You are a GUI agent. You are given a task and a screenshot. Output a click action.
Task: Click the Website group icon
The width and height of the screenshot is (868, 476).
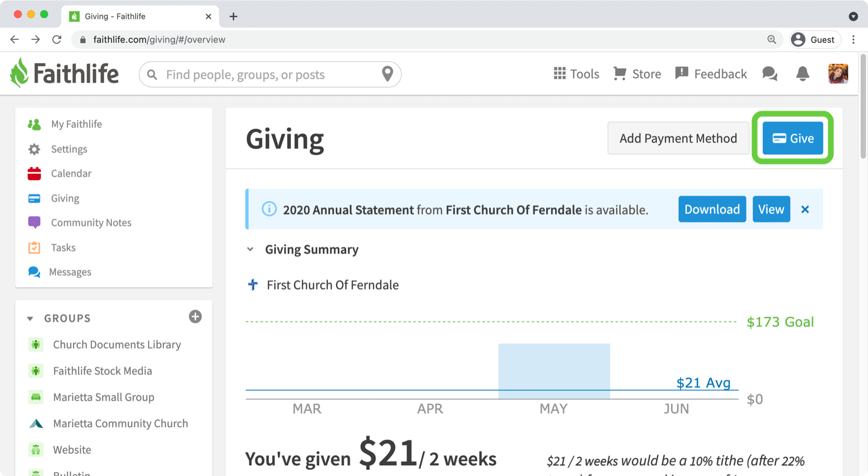(x=36, y=450)
